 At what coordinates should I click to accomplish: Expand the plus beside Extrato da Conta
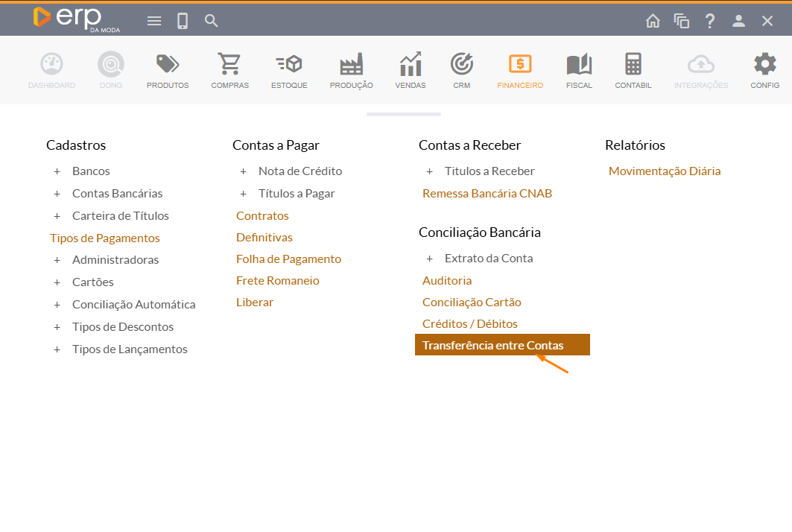pos(429,259)
